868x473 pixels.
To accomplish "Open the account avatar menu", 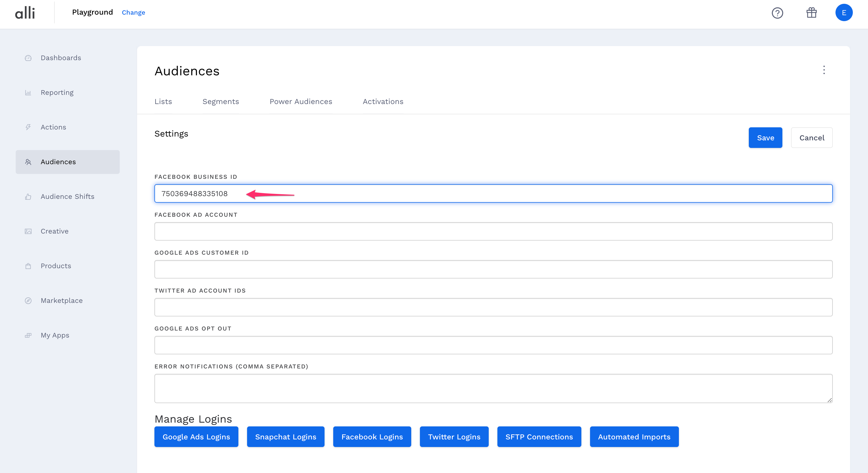I will [x=844, y=13].
